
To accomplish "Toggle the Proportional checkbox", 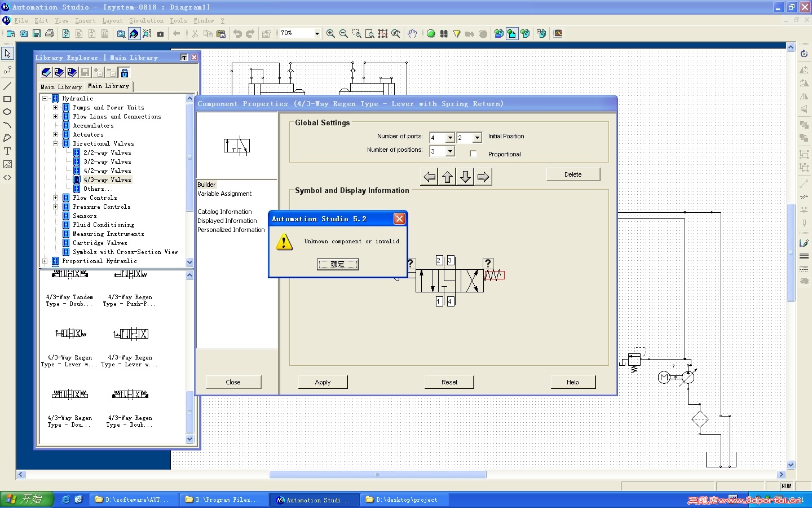I will [x=473, y=154].
